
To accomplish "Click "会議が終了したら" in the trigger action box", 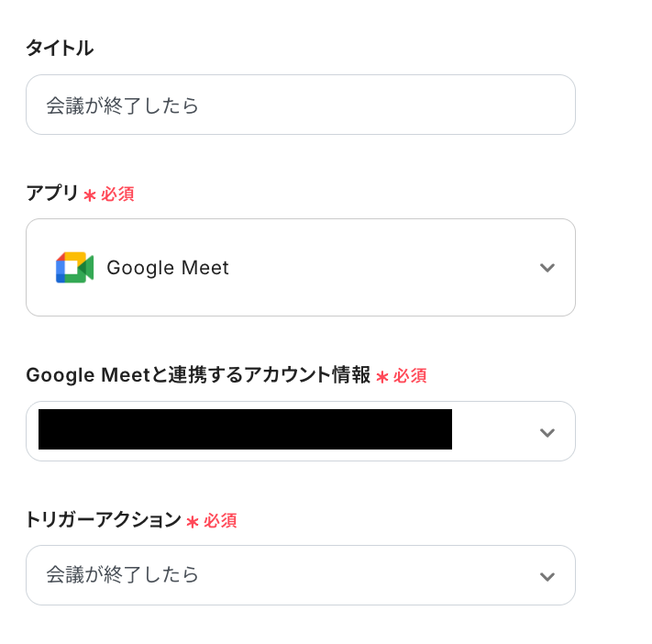I will pyautogui.click(x=123, y=575).
